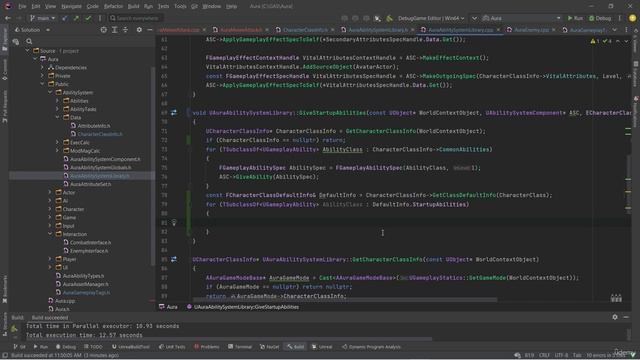
Task: Open the Window menu
Action: (211, 7)
